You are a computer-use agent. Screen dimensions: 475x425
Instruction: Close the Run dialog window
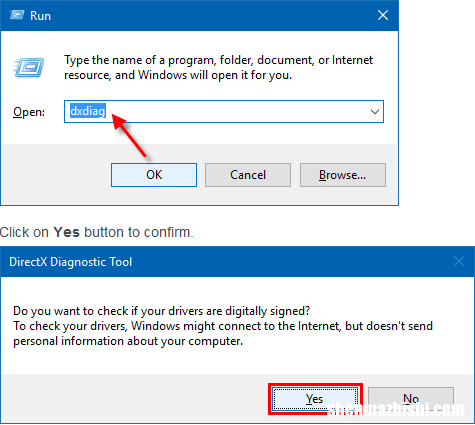tap(383, 15)
